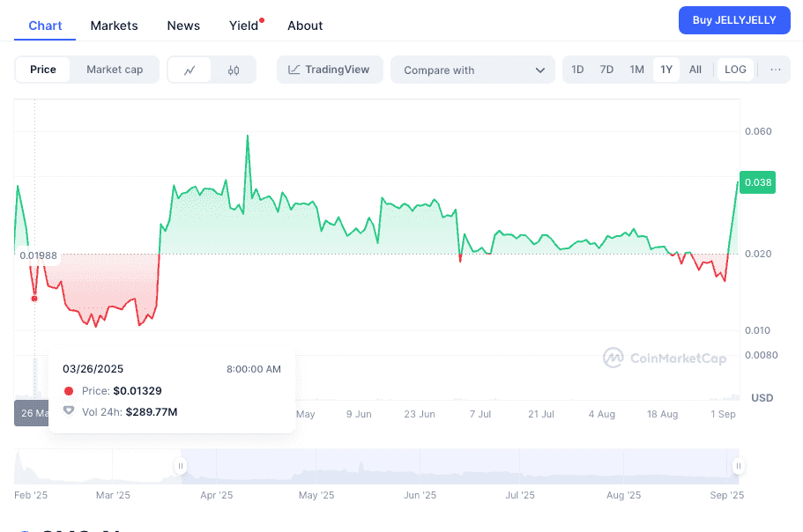This screenshot has height=532, width=803.
Task: Click the 0.0080 y-axis label
Action: (761, 355)
